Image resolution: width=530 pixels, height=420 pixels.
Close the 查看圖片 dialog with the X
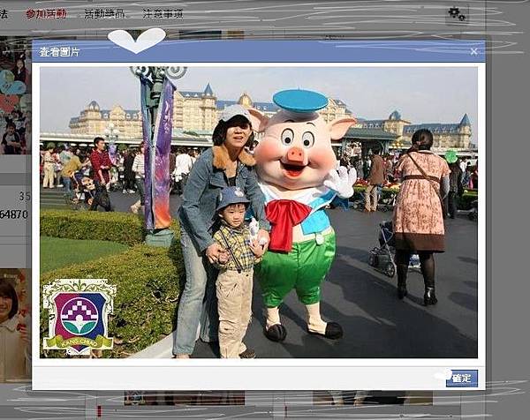pyautogui.click(x=473, y=52)
